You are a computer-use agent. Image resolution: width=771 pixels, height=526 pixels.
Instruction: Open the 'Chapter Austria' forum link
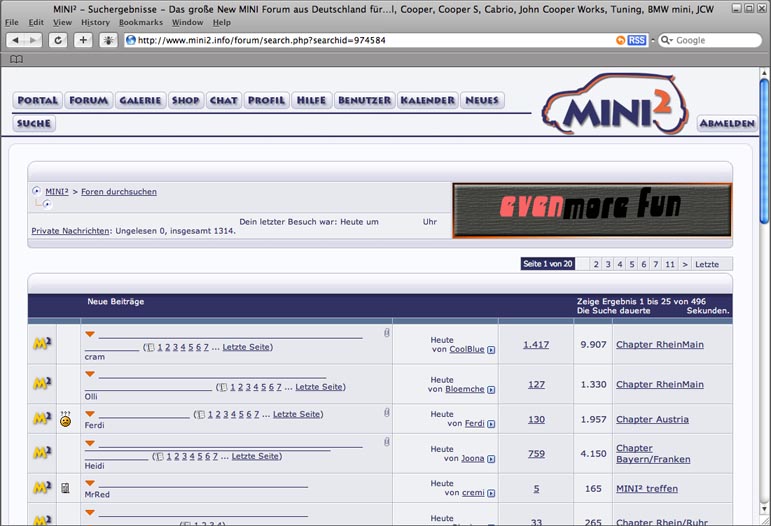tap(651, 419)
